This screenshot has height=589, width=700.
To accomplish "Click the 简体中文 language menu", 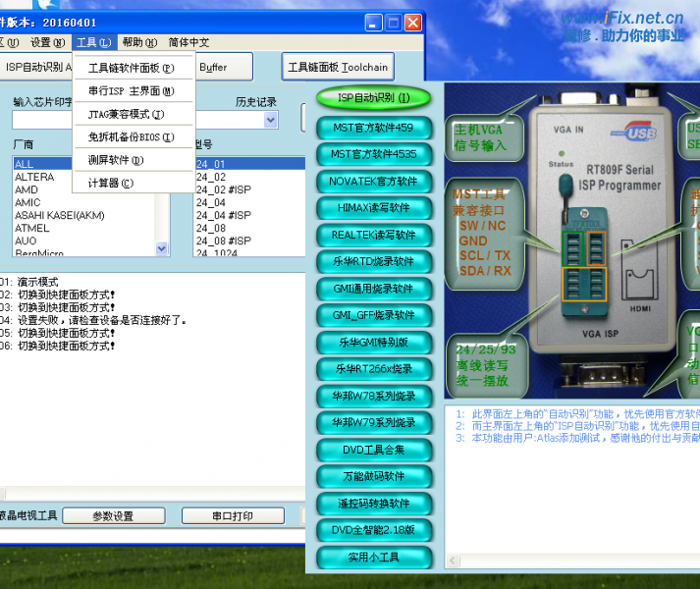I will [x=188, y=42].
